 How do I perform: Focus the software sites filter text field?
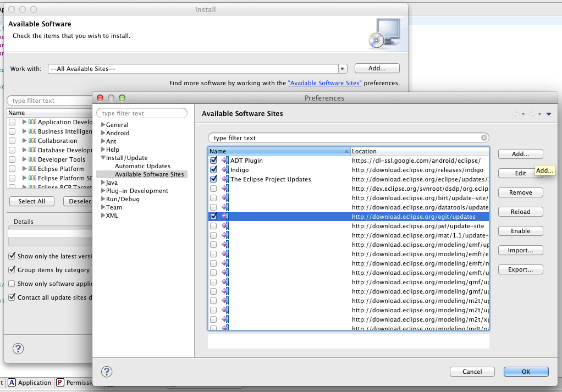[x=349, y=138]
